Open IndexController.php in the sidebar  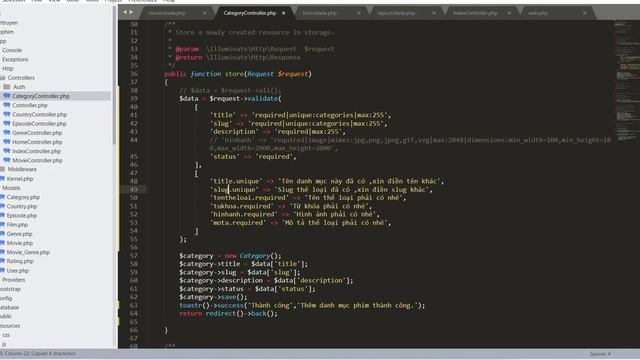tap(36, 151)
